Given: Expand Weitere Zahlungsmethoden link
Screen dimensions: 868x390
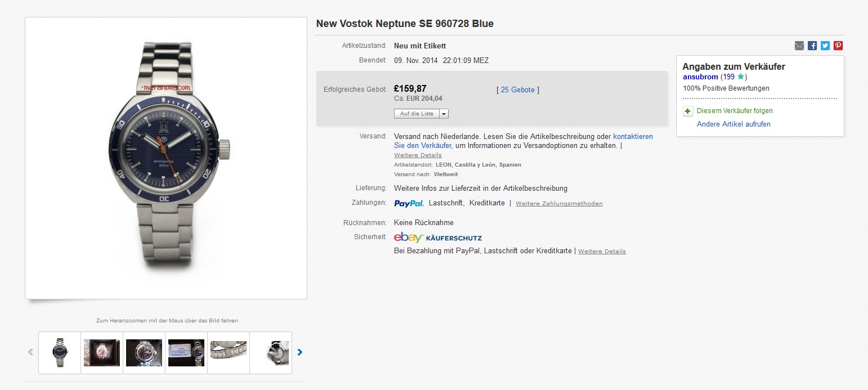Looking at the screenshot, I should tap(559, 204).
